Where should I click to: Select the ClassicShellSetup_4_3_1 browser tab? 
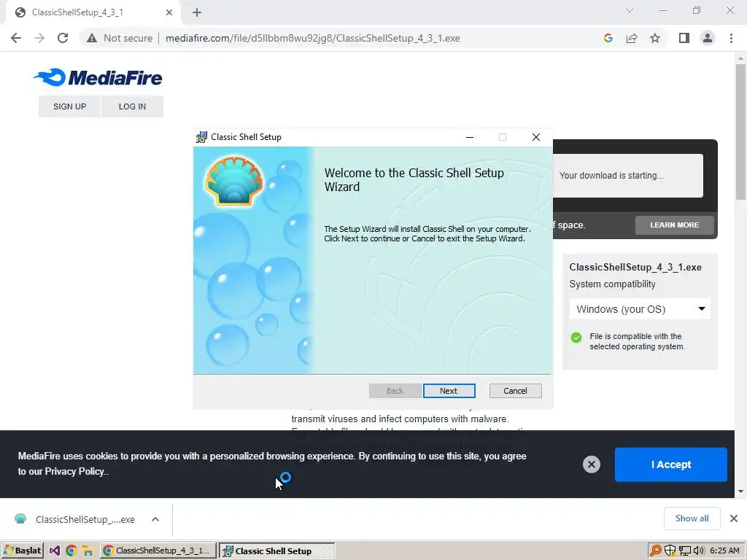tap(93, 12)
